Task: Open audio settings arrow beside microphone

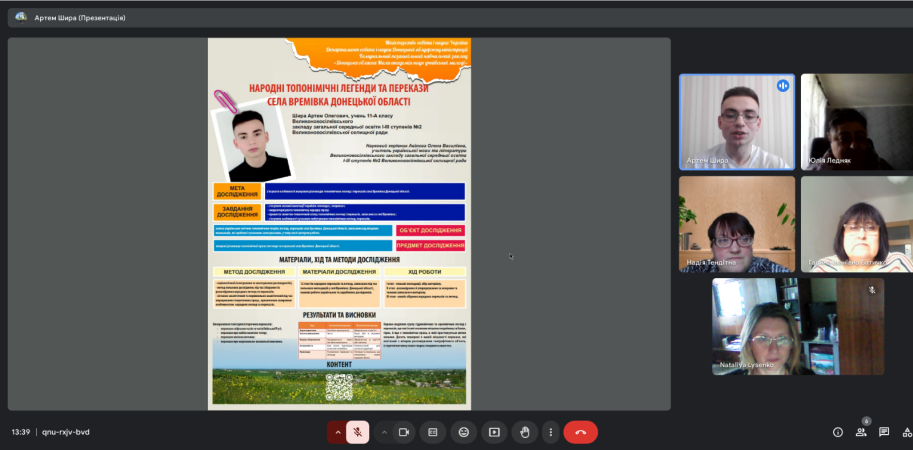Action: tap(338, 432)
